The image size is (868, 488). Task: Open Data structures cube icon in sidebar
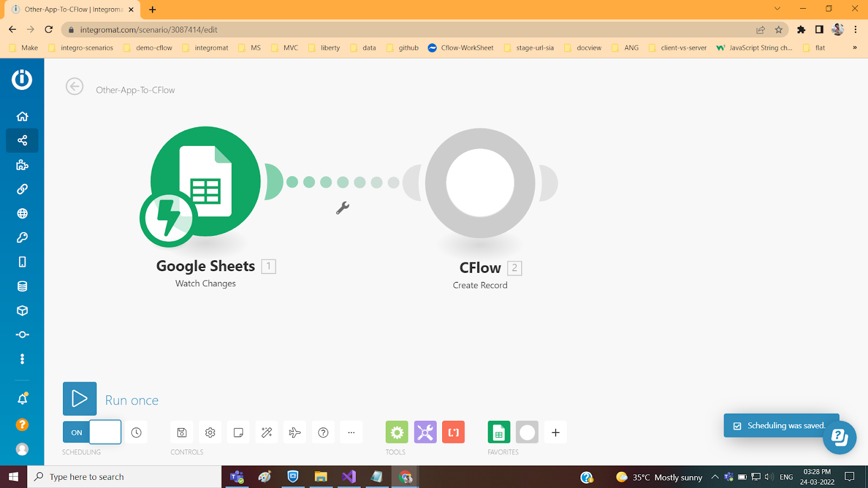click(x=22, y=311)
